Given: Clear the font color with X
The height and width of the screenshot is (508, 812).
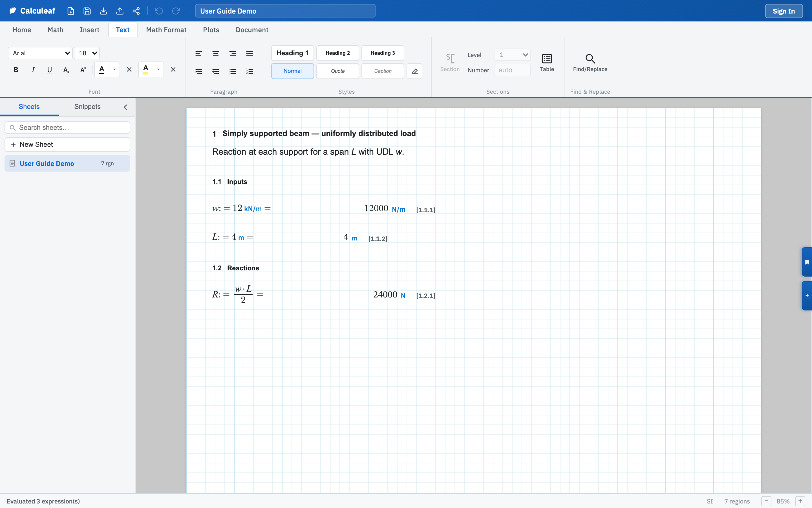Looking at the screenshot, I should [x=129, y=69].
